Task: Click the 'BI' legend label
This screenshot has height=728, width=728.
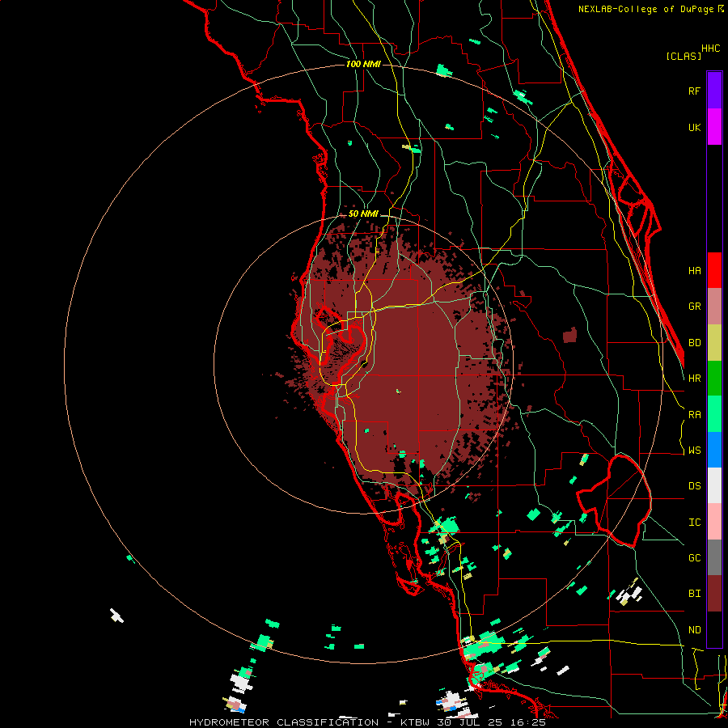Action: click(x=694, y=594)
